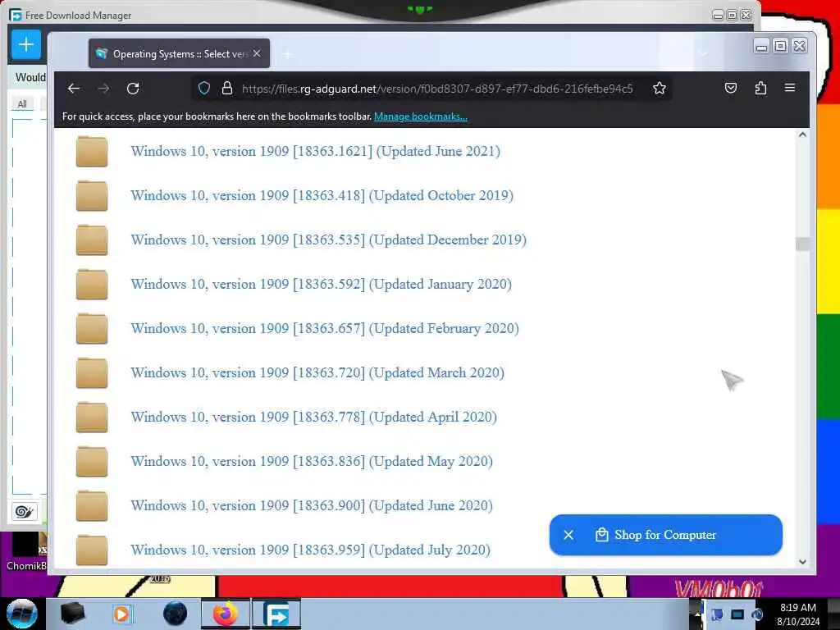Image resolution: width=840 pixels, height=630 pixels.
Task: Toggle snail mode icon in Free Download Manager
Action: point(24,512)
